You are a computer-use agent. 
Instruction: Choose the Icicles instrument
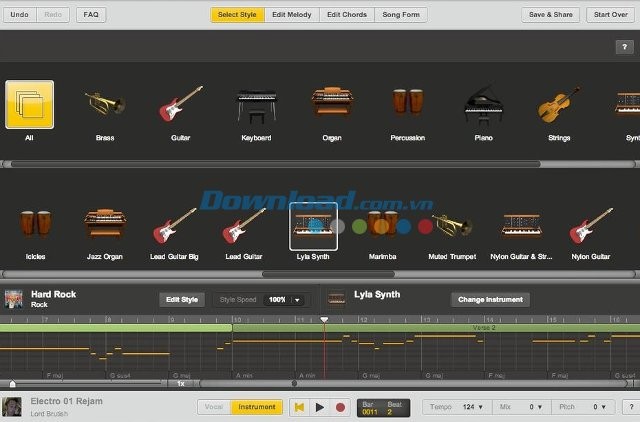point(36,224)
